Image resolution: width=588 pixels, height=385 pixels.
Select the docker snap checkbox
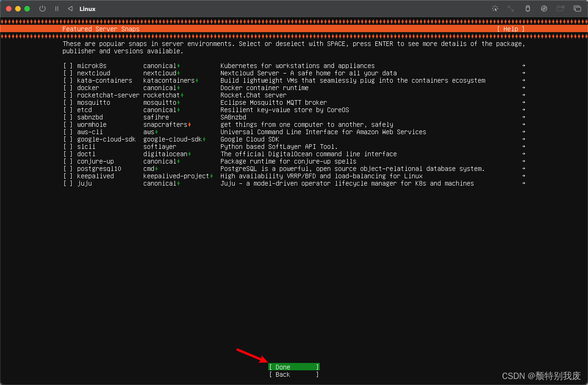[68, 88]
